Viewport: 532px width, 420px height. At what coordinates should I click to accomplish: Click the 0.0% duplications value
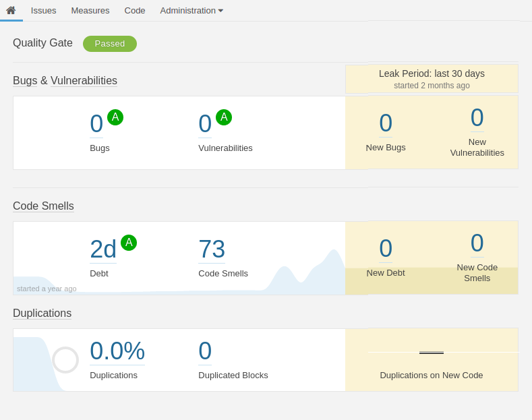[x=117, y=351]
